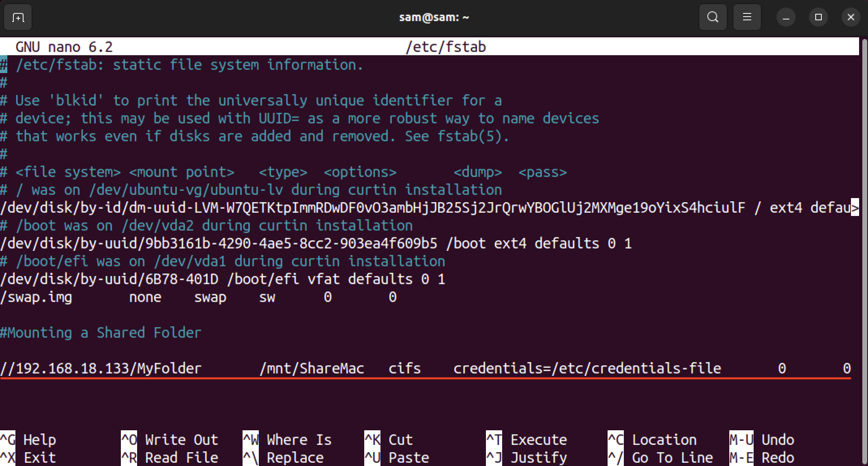Minimize the terminal window
This screenshot has height=466, width=868.
(786, 17)
